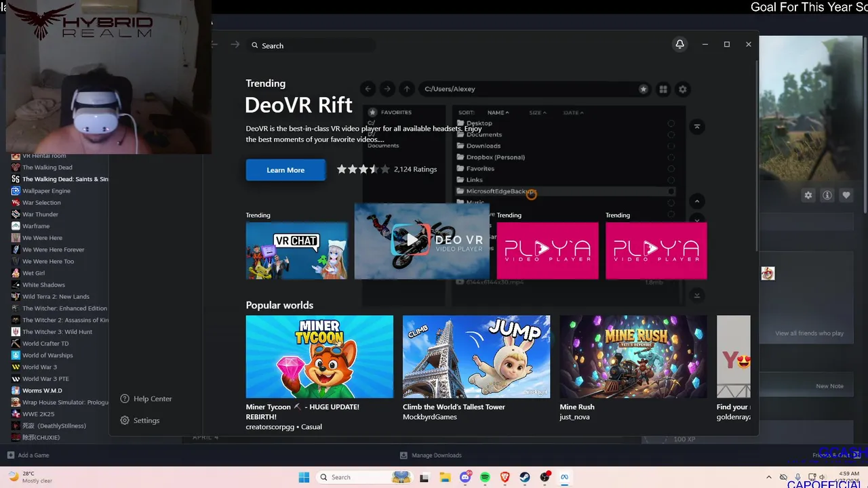
Task: Click the Mine Rush title text
Action: [577, 407]
